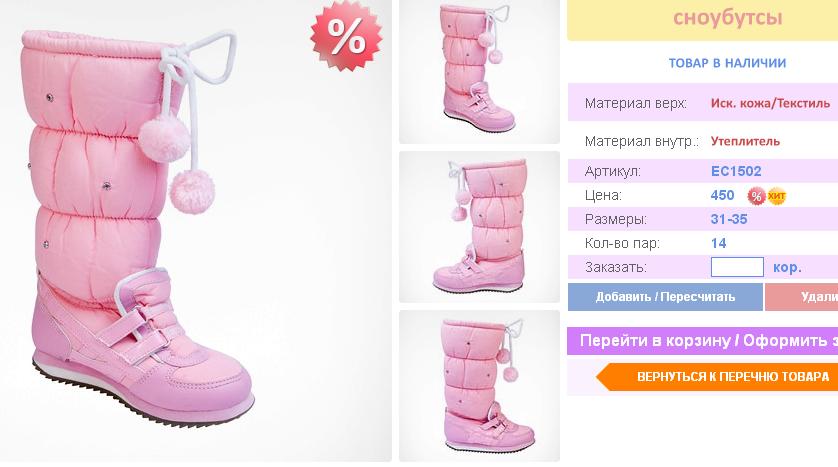
Task: Click the price value 450
Action: 723,196
